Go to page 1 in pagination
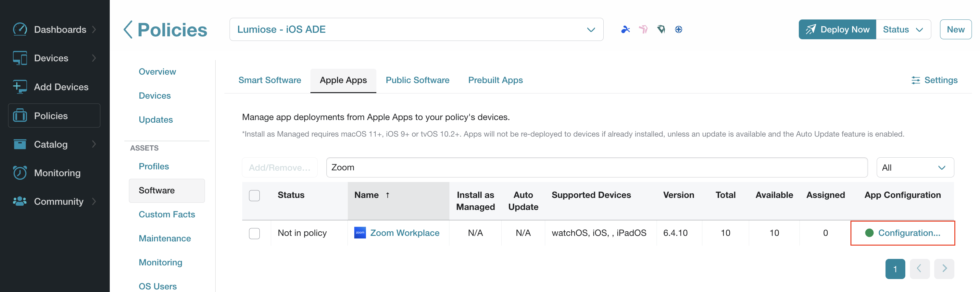 coord(895,269)
